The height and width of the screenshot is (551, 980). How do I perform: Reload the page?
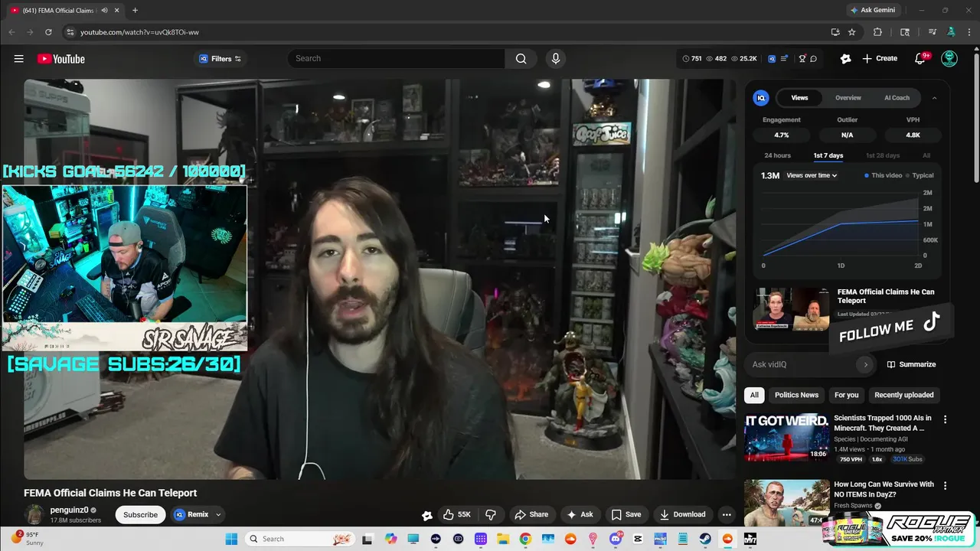[48, 32]
